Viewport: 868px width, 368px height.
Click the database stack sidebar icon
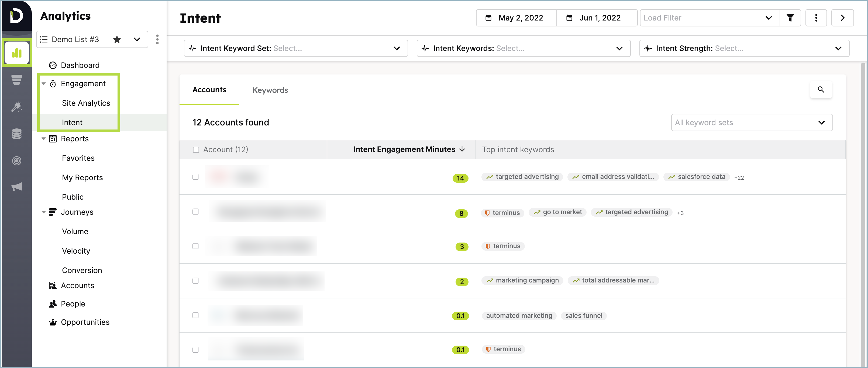point(16,134)
